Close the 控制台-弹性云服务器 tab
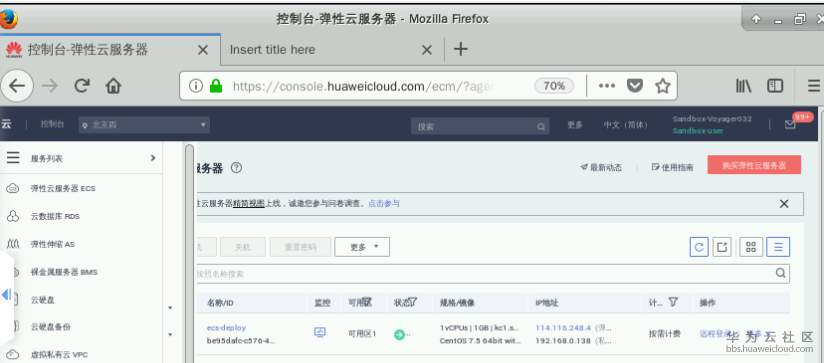 pos(203,50)
